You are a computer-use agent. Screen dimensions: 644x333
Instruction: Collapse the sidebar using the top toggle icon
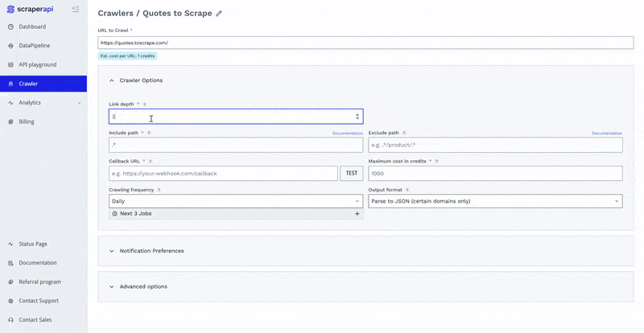tap(75, 9)
